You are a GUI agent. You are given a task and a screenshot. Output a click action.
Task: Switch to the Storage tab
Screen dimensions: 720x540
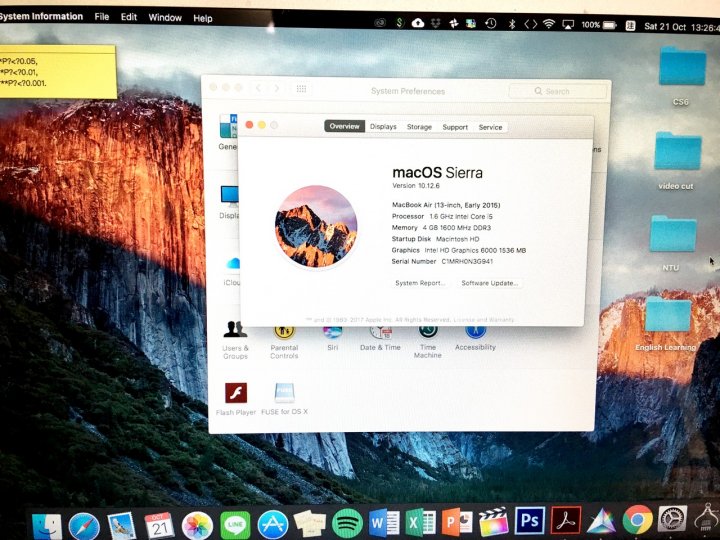[x=419, y=127]
